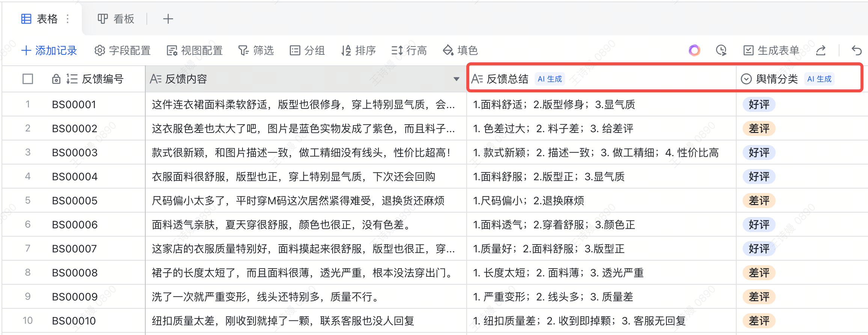Click the 生成表单 button
This screenshot has width=868, height=335.
[x=771, y=50]
